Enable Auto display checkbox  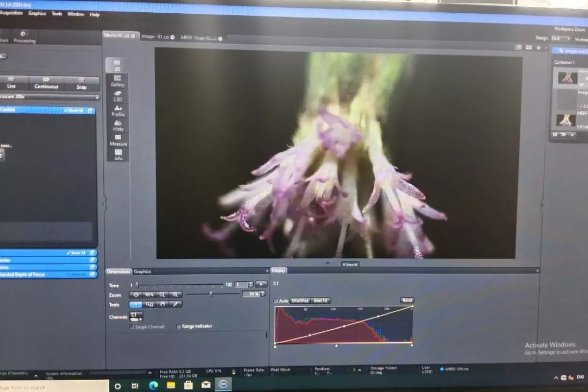pyautogui.click(x=276, y=301)
